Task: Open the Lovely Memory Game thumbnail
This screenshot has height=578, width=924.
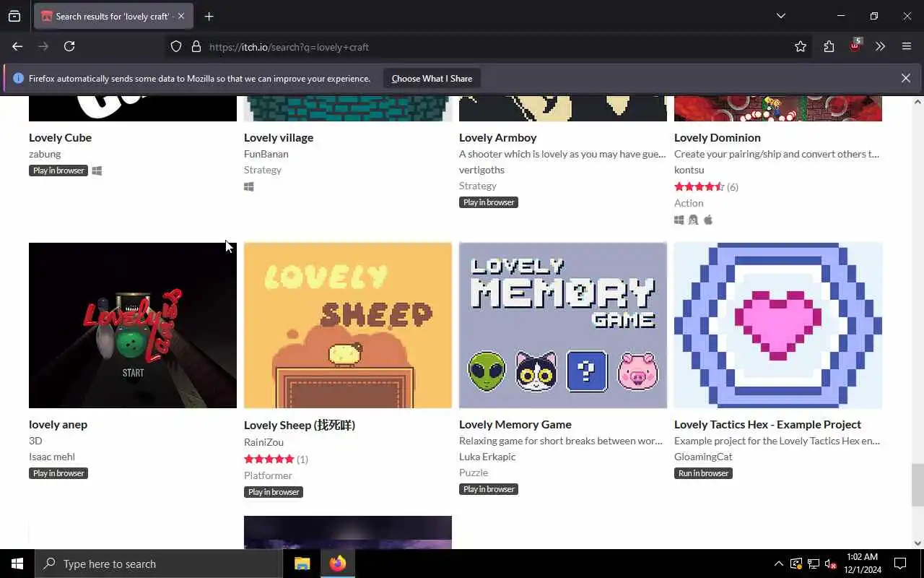Action: point(563,325)
